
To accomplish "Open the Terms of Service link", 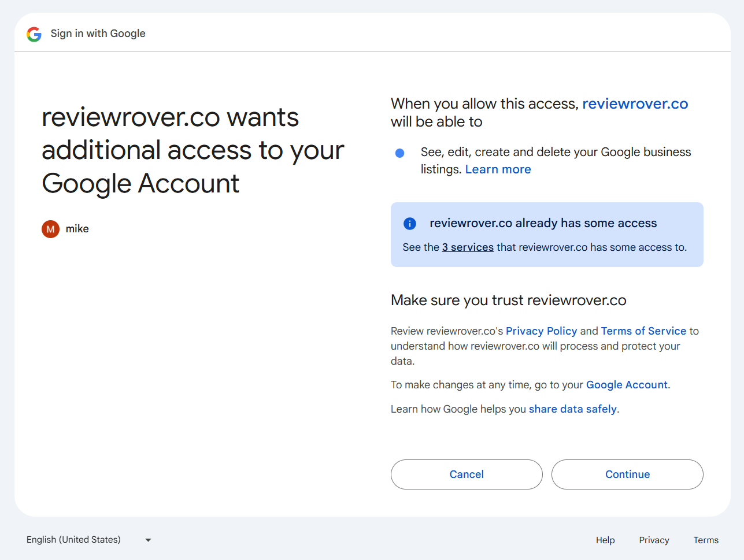I will (643, 331).
